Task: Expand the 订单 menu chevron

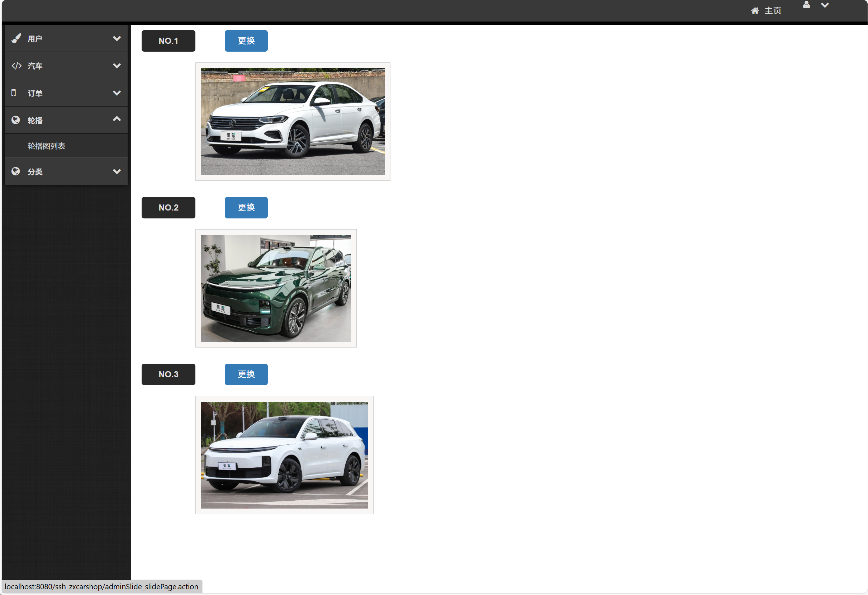Action: click(117, 93)
